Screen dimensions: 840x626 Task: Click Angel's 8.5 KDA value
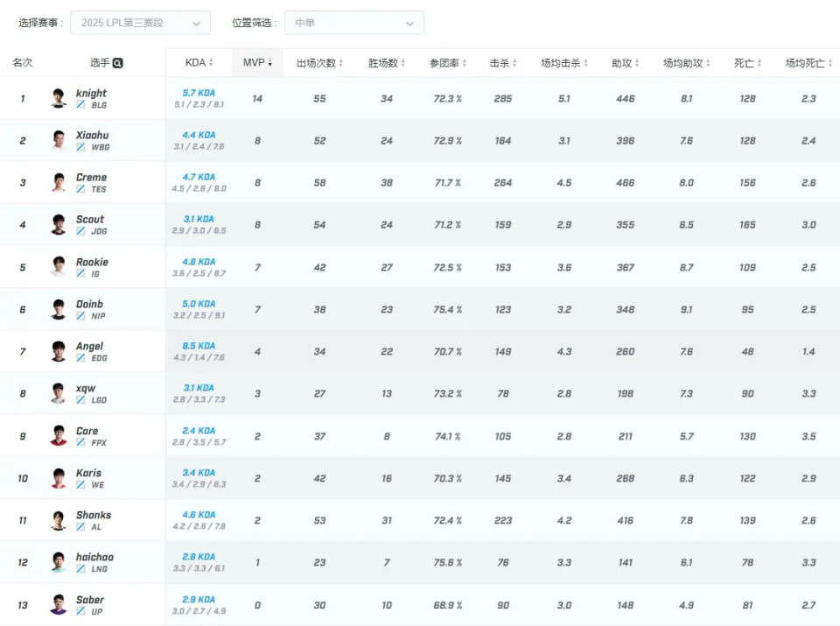[x=199, y=346]
